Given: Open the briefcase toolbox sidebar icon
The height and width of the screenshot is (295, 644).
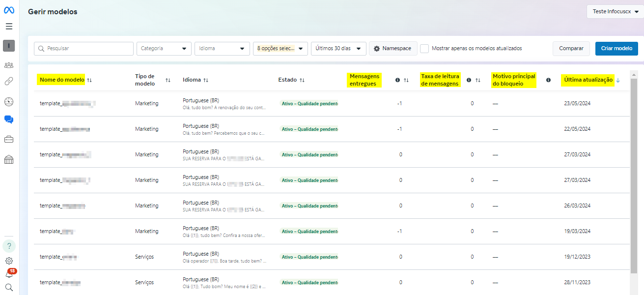Looking at the screenshot, I should tap(9, 140).
